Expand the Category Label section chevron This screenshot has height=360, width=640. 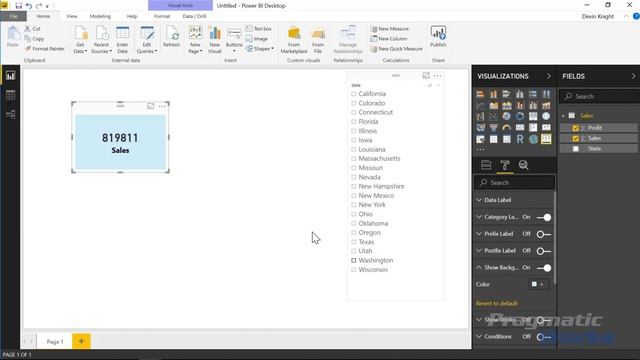tap(479, 217)
